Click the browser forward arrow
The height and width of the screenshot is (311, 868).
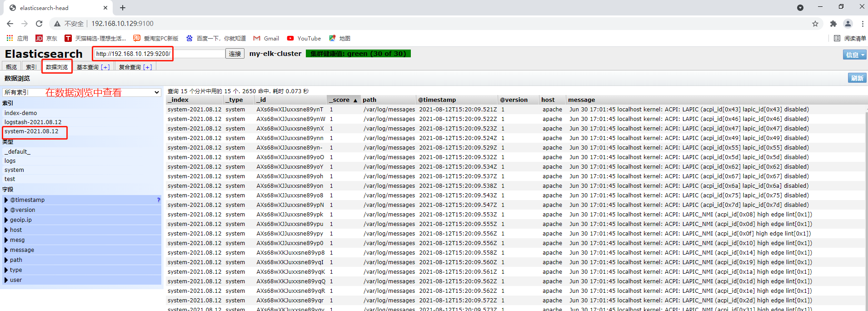pos(25,24)
